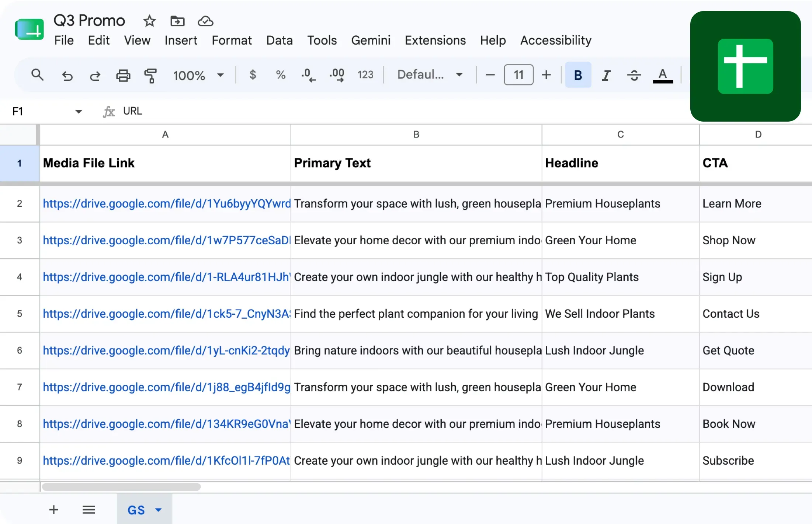Open Drive link in row 9
This screenshot has height=524, width=812.
[166, 460]
